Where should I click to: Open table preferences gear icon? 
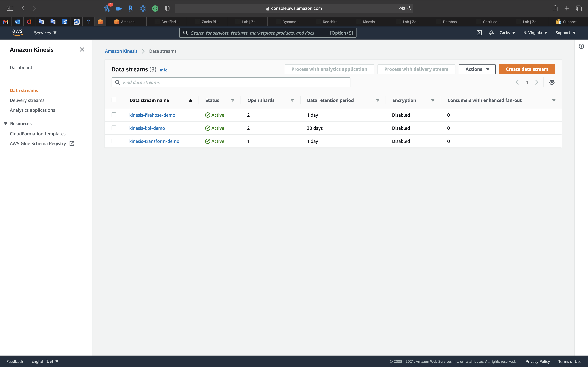tap(552, 82)
